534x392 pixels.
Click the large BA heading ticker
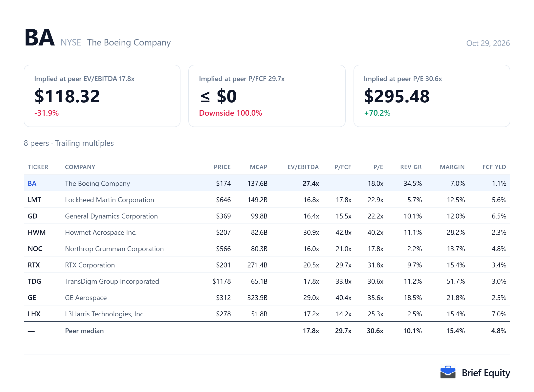click(40, 38)
